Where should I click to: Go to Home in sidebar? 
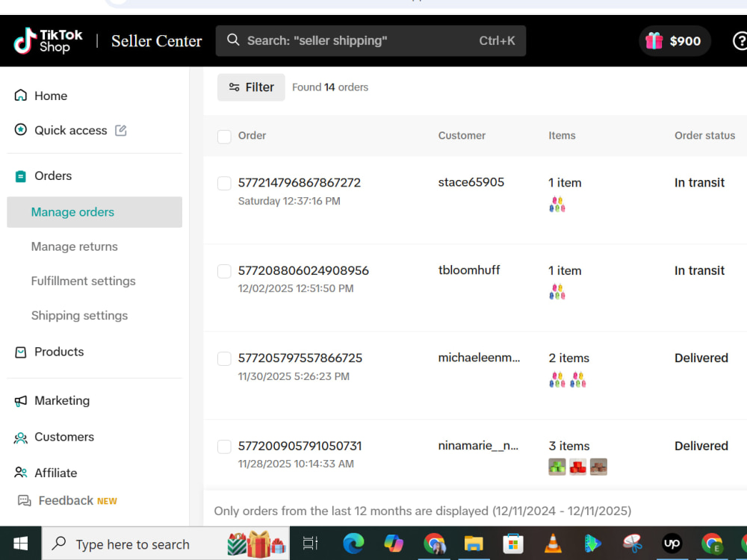[51, 96]
